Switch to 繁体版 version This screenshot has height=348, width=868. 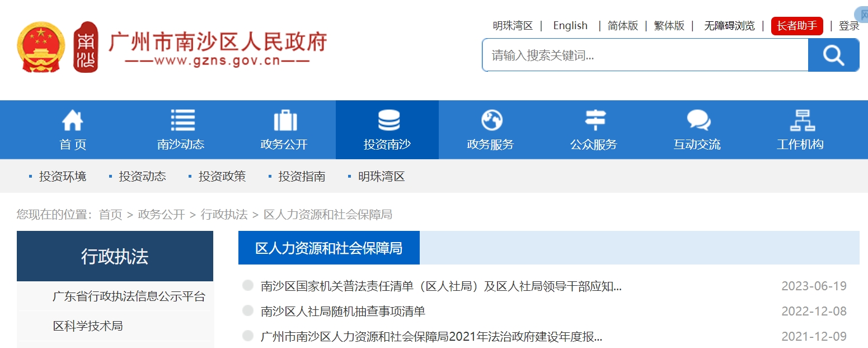pos(669,26)
